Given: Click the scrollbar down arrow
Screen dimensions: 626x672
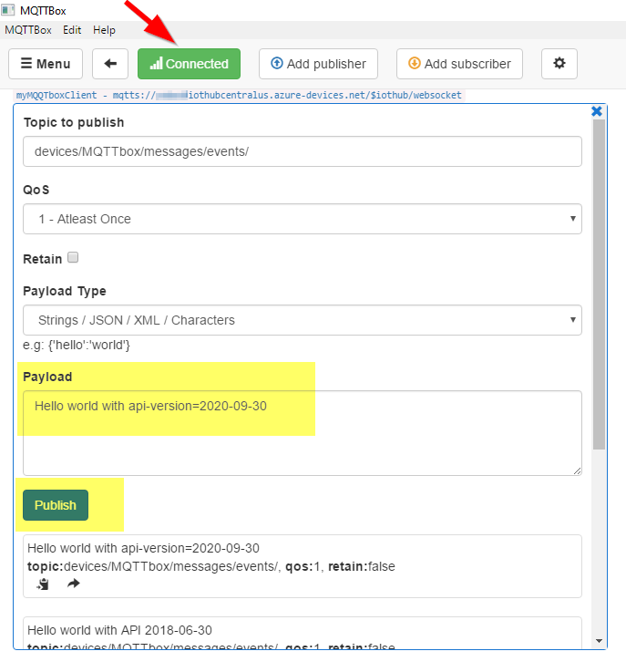Looking at the screenshot, I should tap(599, 641).
